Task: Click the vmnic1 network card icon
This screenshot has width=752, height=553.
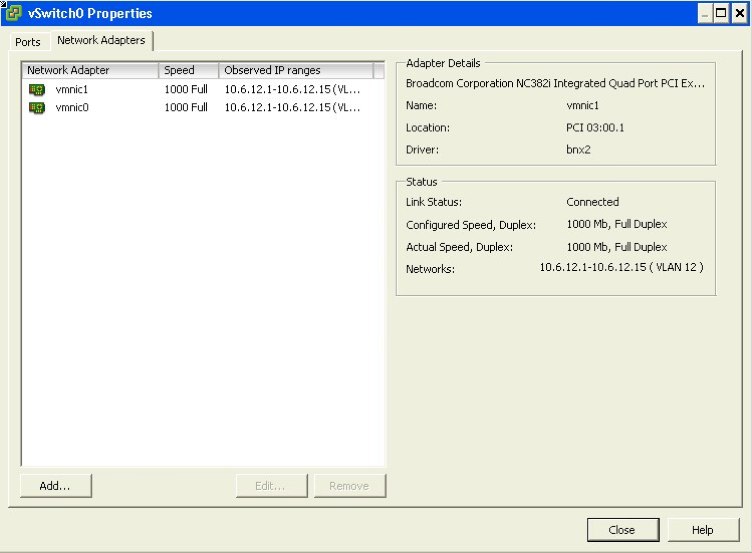Action: pyautogui.click(x=37, y=90)
